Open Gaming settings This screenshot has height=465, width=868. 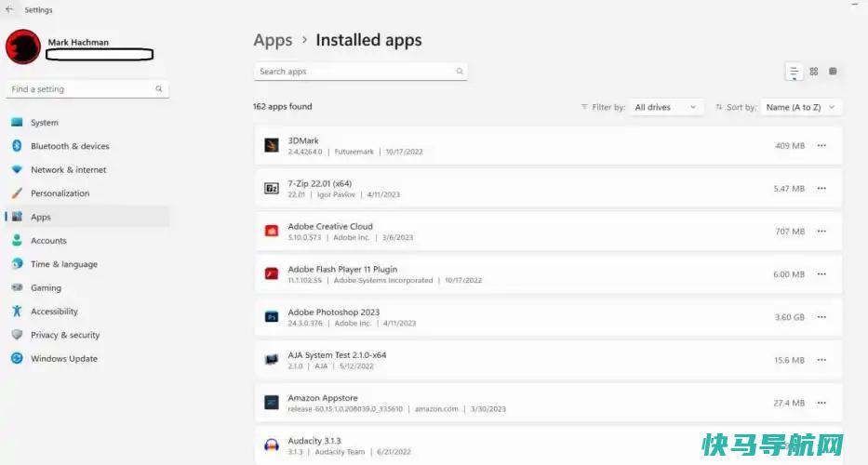87,288
